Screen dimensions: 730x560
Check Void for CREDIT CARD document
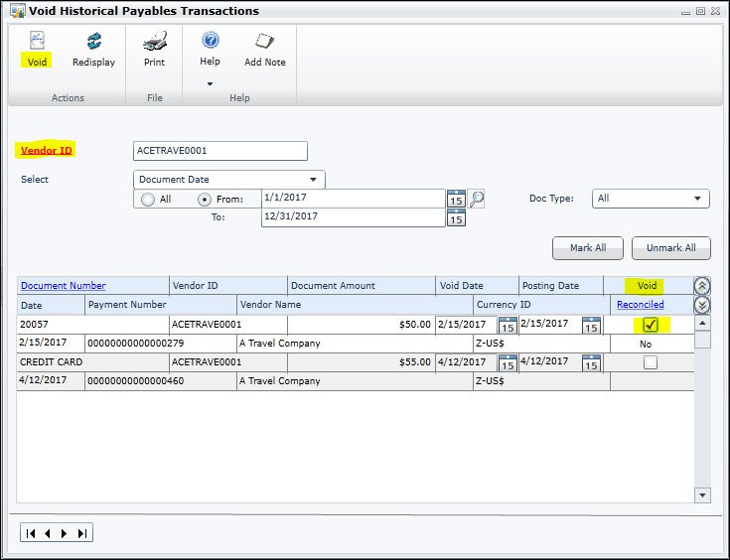pos(651,362)
